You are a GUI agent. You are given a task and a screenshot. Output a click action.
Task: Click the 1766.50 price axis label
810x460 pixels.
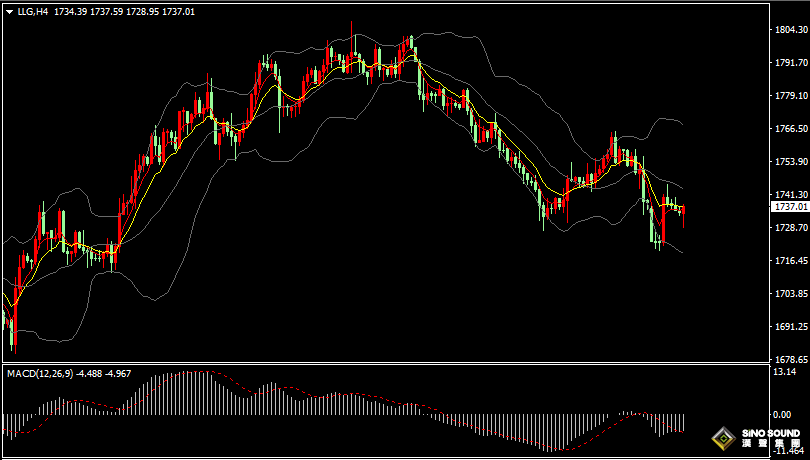(790, 129)
